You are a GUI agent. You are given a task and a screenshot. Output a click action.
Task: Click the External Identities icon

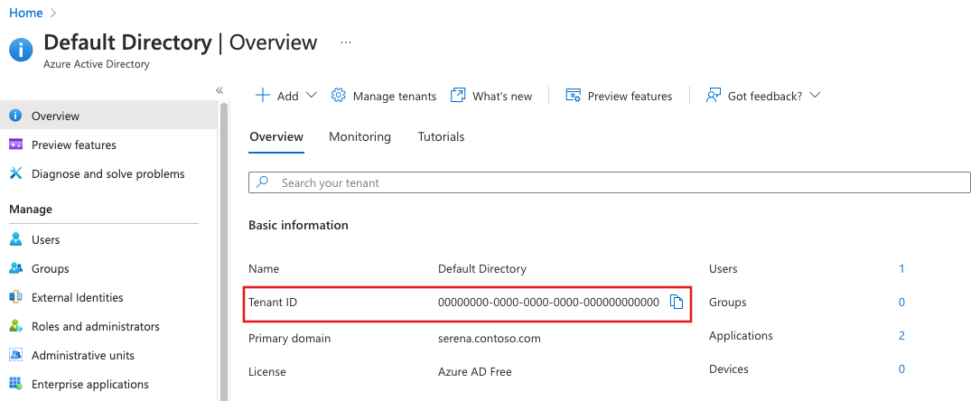click(15, 297)
